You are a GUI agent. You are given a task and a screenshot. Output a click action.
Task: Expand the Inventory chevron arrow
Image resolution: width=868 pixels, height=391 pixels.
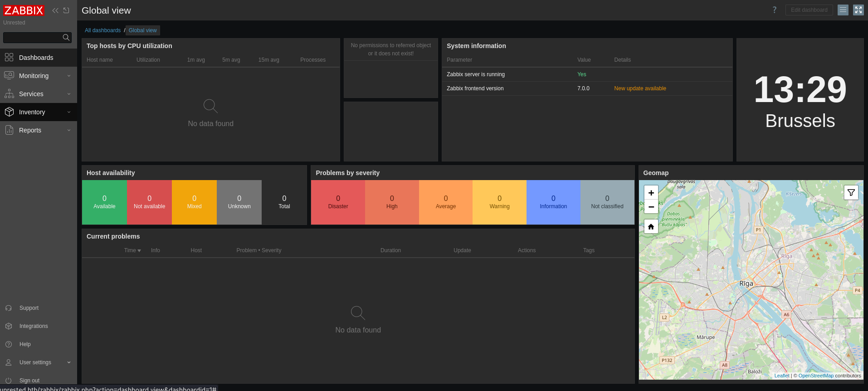[x=69, y=112]
